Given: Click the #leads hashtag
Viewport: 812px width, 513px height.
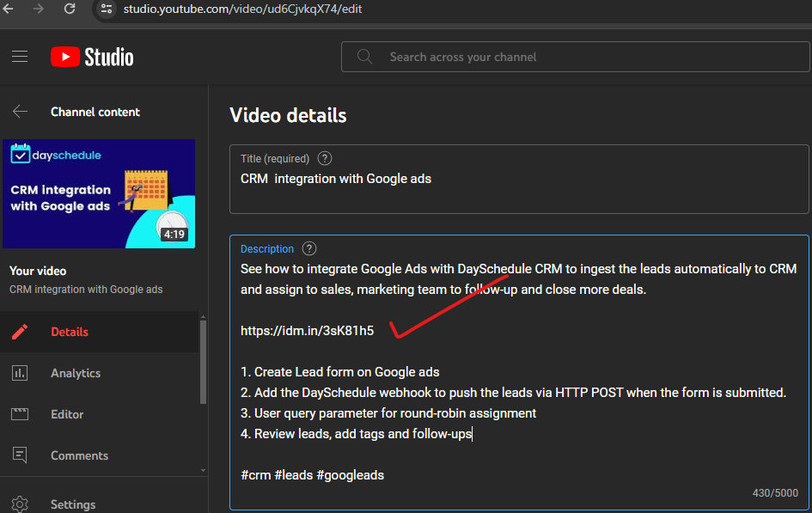Looking at the screenshot, I should click(294, 475).
